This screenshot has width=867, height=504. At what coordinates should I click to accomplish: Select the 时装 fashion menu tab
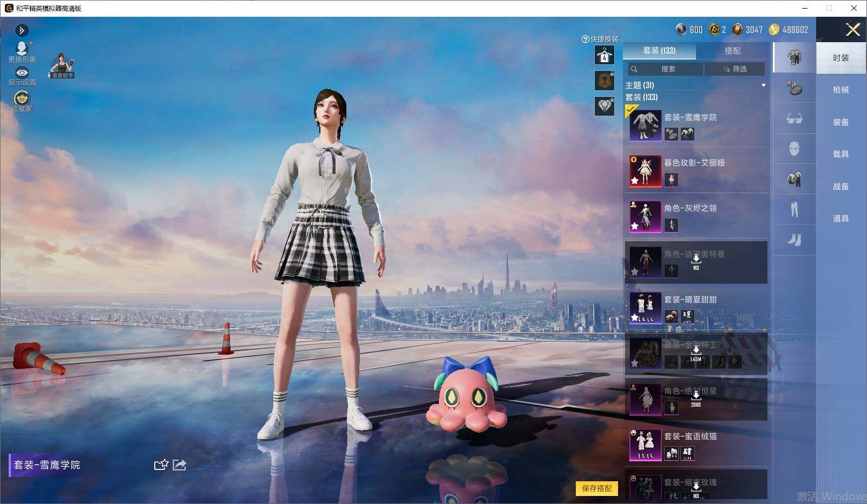pos(840,58)
